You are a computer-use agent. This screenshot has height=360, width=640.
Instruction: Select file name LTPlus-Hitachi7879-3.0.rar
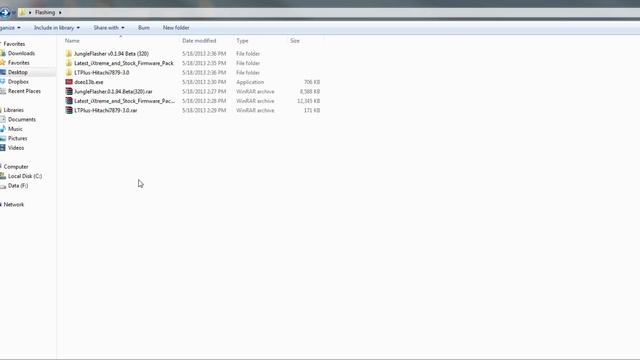click(x=106, y=111)
